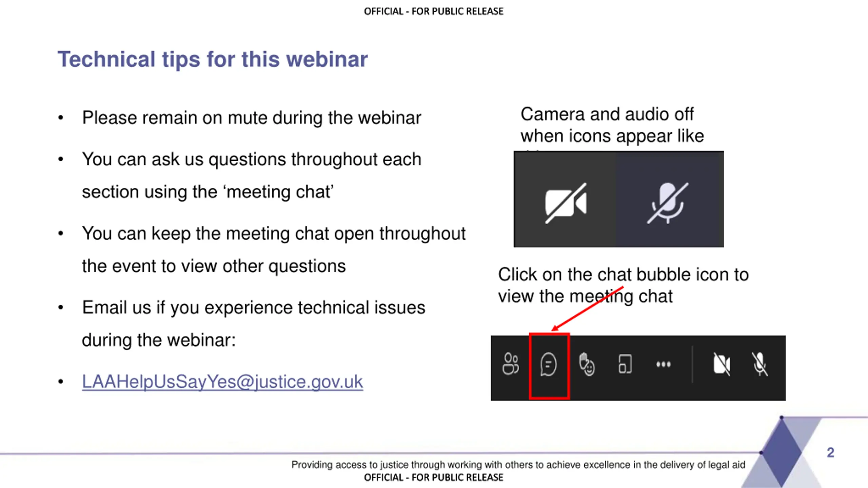Click 'Click on the chat bubble icon to' caption
The image size is (868, 488).
[x=623, y=274]
